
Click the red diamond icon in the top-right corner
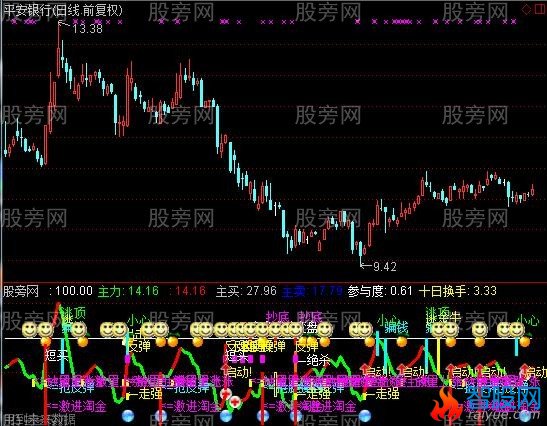[526, 9]
